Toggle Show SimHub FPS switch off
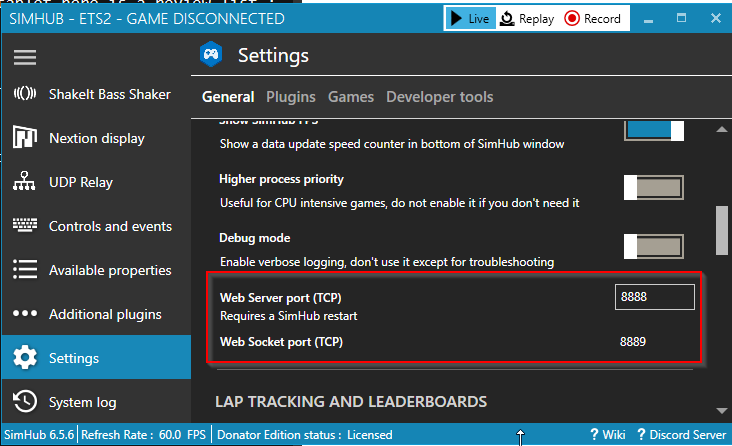Screen dimensions: 732x446 pos(654,130)
